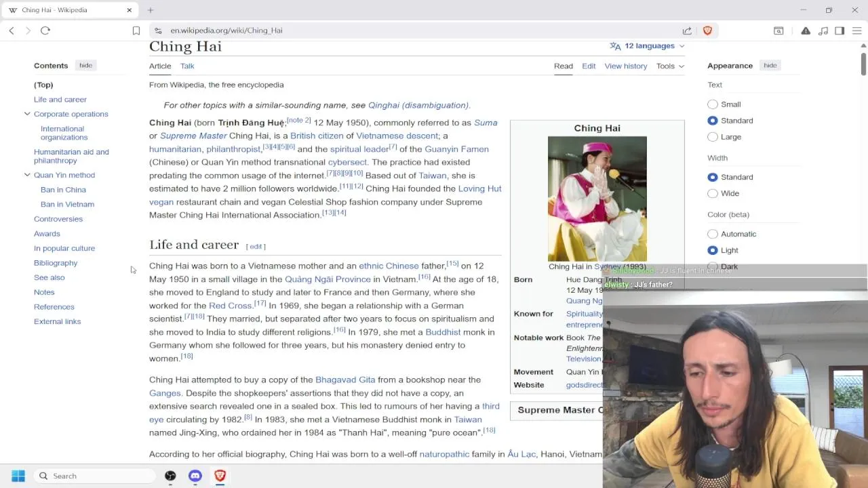The height and width of the screenshot is (488, 868).
Task: Jump to Life and career in contents
Action: click(60, 100)
